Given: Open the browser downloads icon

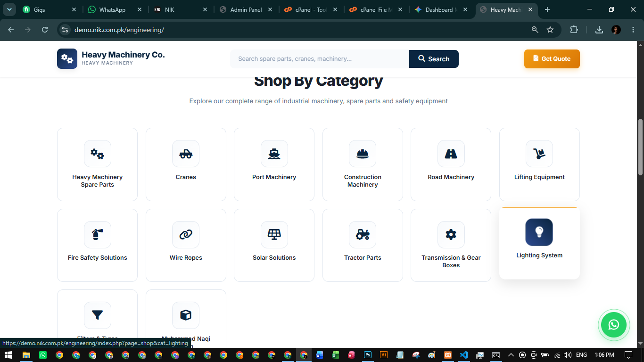Looking at the screenshot, I should coord(599,30).
